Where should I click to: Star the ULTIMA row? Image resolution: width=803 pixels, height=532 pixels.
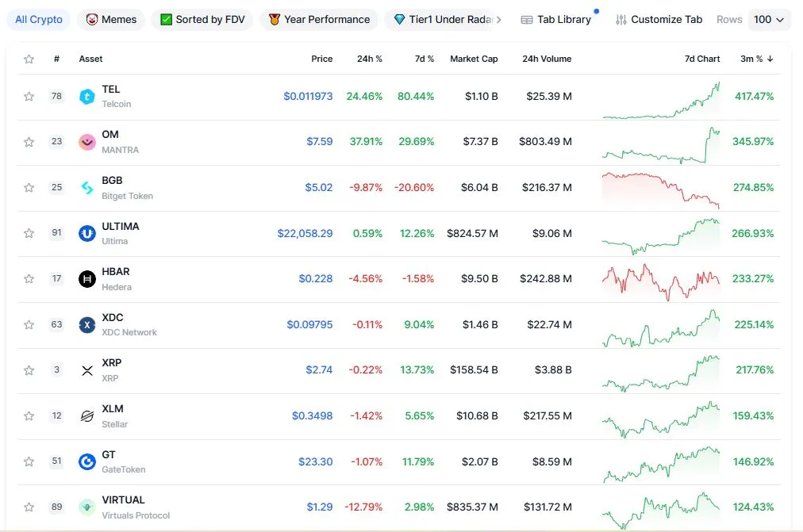click(29, 233)
